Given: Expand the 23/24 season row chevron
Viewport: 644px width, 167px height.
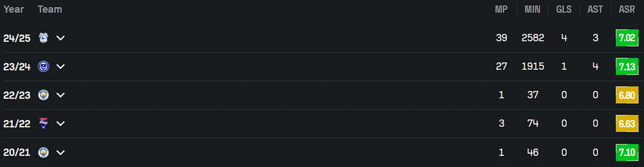Looking at the screenshot, I should coord(60,67).
